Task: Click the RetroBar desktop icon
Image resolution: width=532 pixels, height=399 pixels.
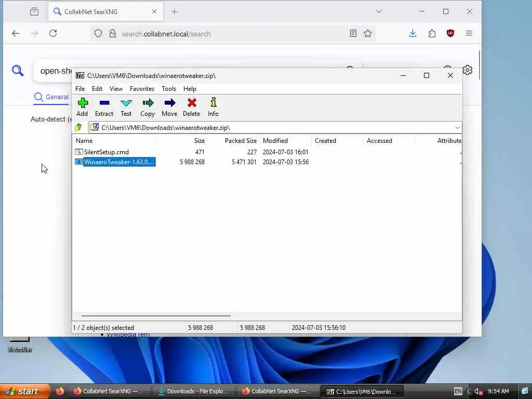Action: 20,345
